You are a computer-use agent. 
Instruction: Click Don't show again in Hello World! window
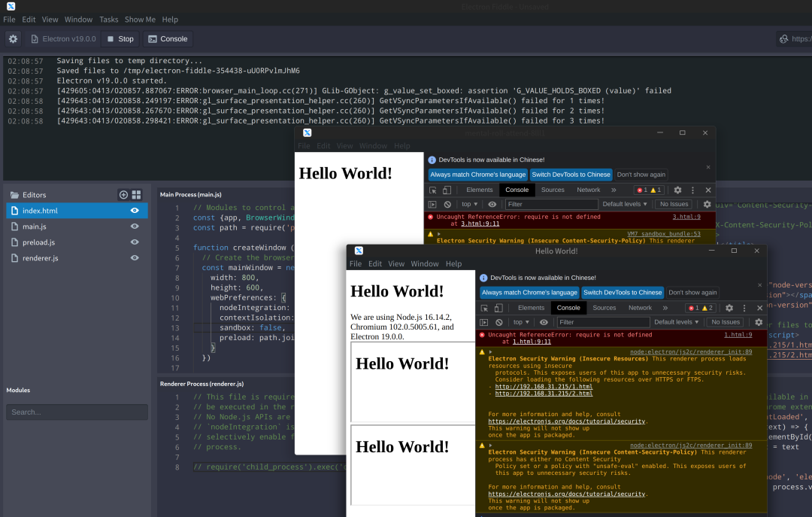point(693,293)
